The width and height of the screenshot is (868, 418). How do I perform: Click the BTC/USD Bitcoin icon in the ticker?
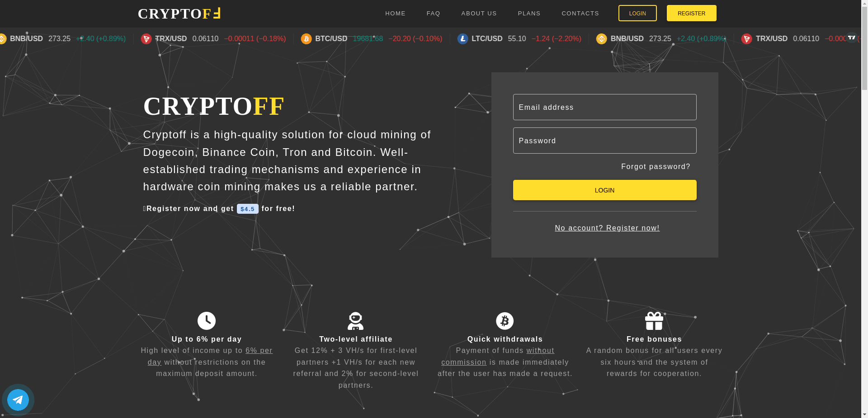tap(307, 39)
